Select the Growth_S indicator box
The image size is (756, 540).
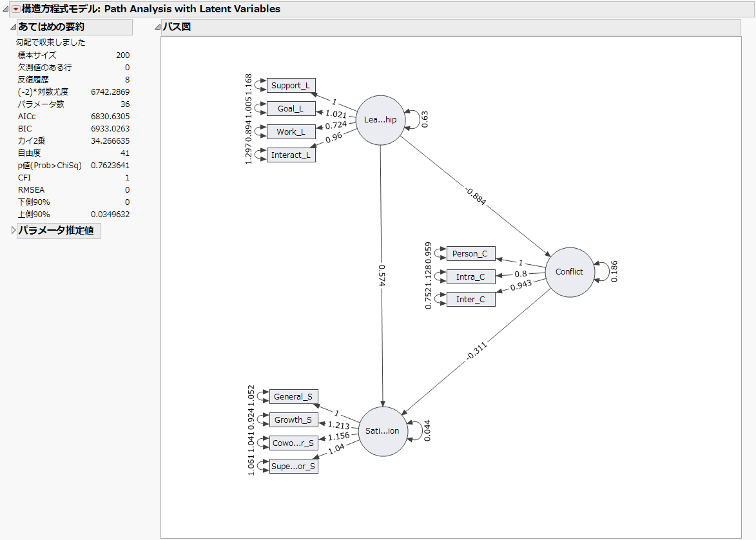pyautogui.click(x=293, y=420)
